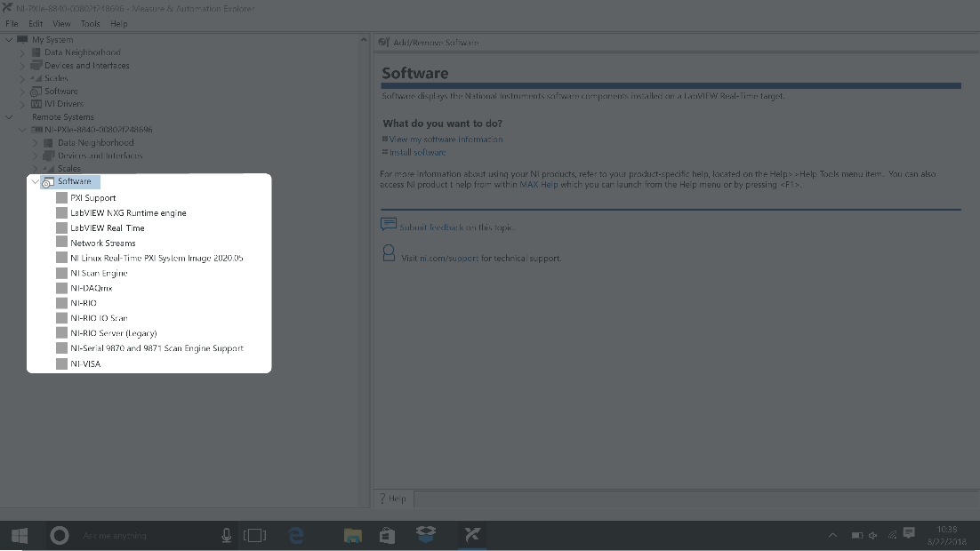This screenshot has height=551, width=980.
Task: Select NI Linux Real-Time PXI System Image item
Action: click(157, 258)
